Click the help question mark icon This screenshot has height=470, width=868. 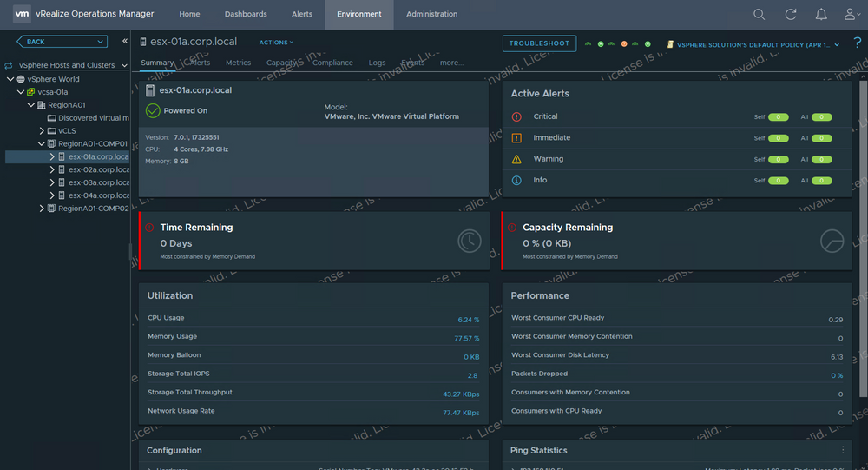[x=858, y=43]
